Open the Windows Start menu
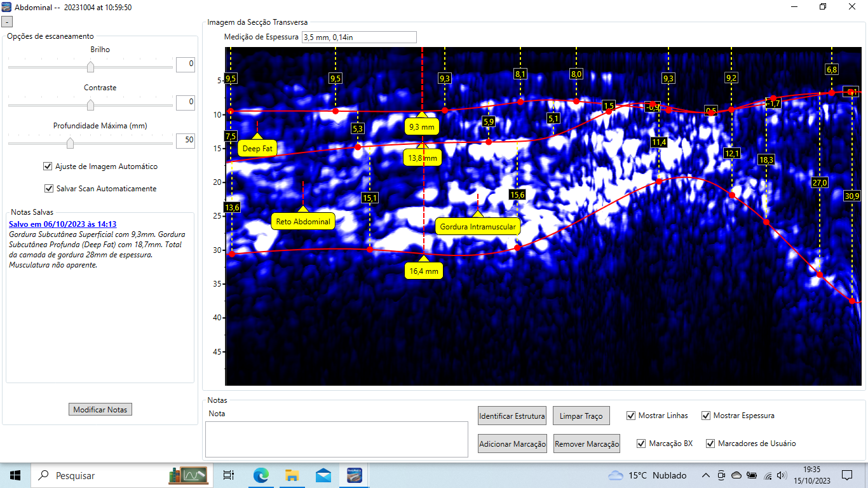This screenshot has width=868, height=488. 15,475
